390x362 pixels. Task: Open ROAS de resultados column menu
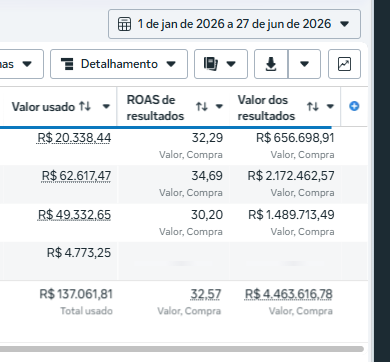[219, 107]
